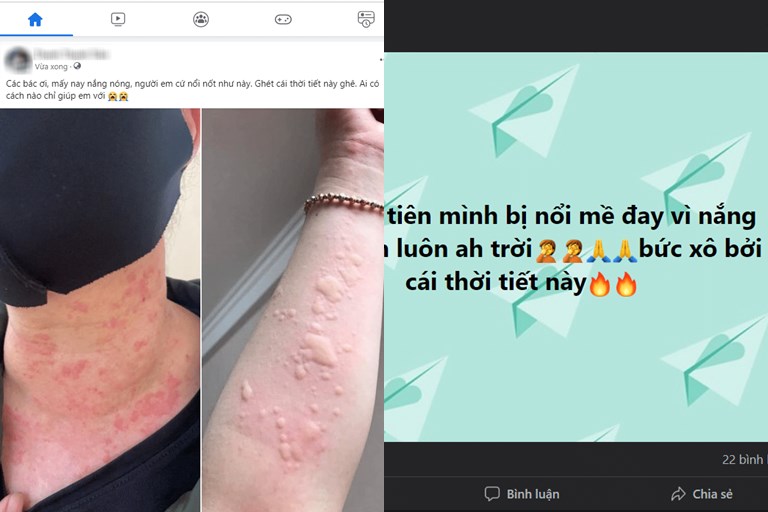Click the share arrow icon
The image size is (768, 512).
click(x=678, y=493)
